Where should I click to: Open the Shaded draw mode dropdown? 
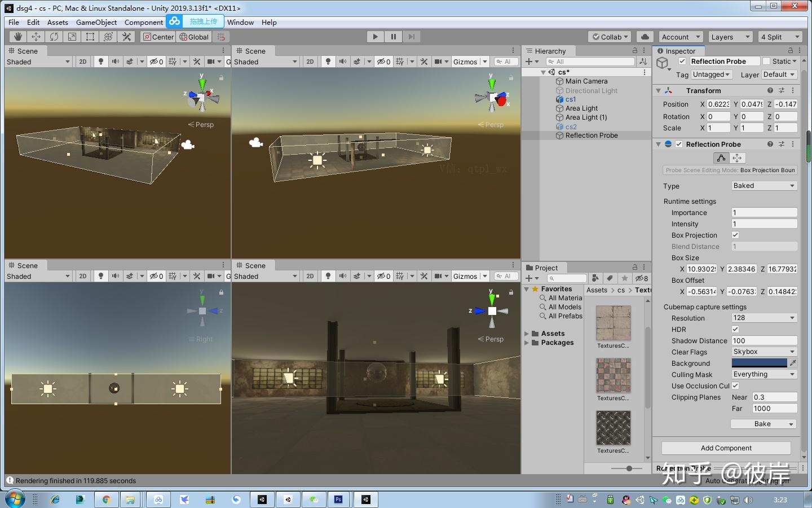pos(37,62)
